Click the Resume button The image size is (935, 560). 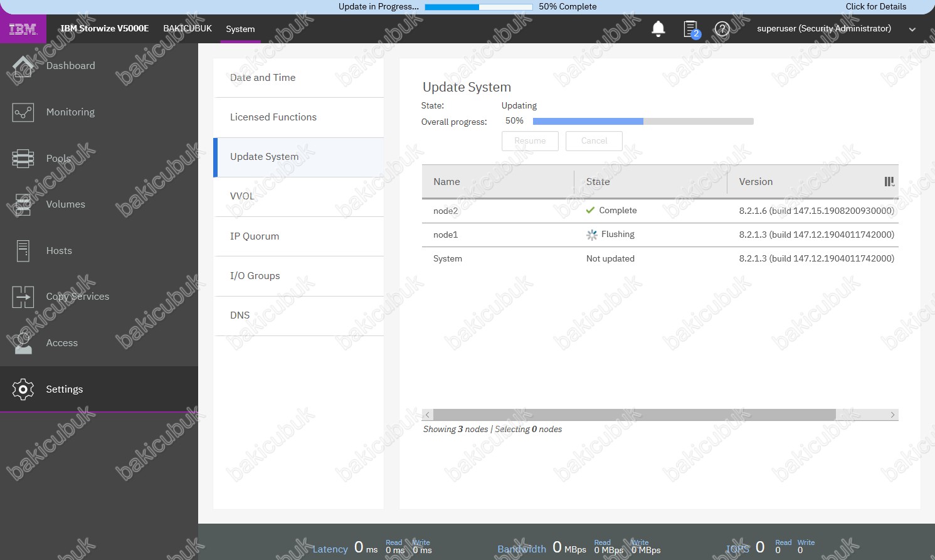click(x=530, y=141)
